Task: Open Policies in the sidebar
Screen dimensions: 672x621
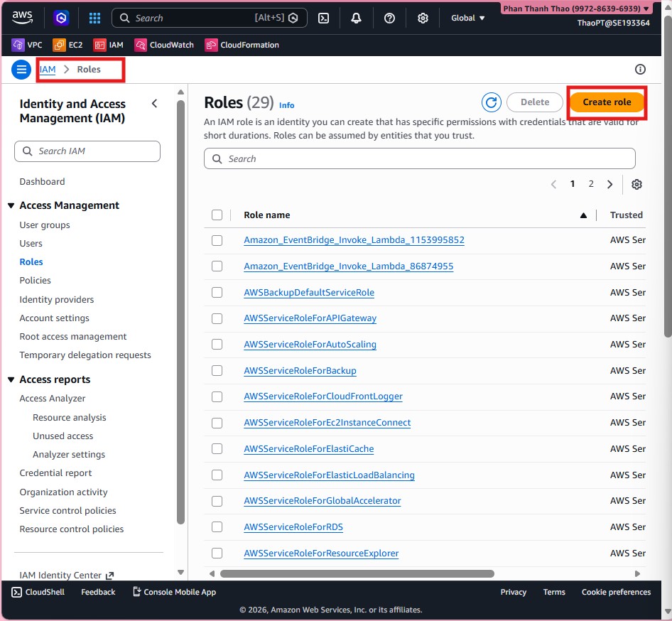Action: click(x=35, y=281)
